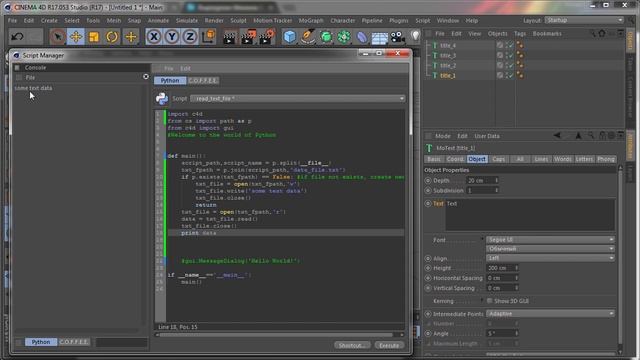The width and height of the screenshot is (640, 360).
Task: Open Intermediate Points Adaptive dropdown
Action: point(550,313)
